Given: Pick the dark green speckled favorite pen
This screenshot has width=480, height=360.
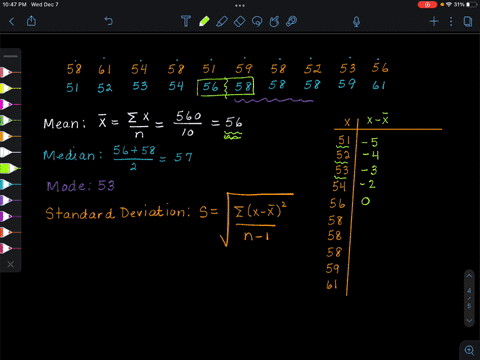Looking at the screenshot, I should click(x=10, y=120).
